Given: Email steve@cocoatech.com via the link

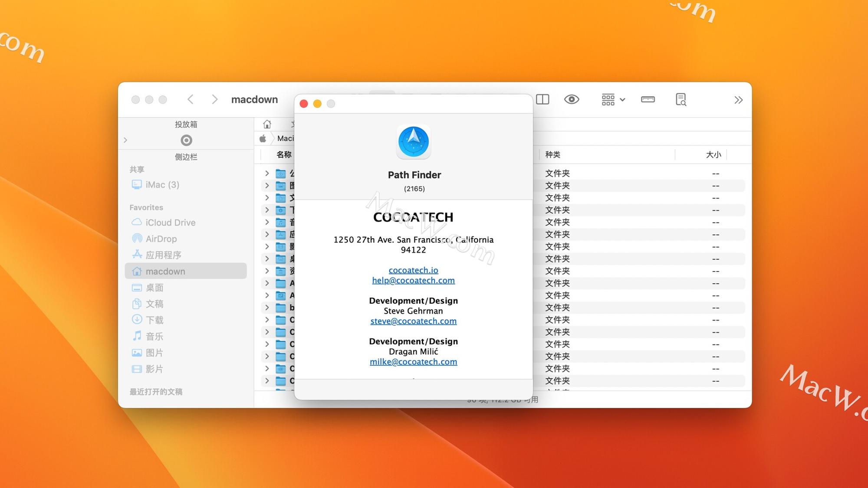Looking at the screenshot, I should tap(413, 321).
